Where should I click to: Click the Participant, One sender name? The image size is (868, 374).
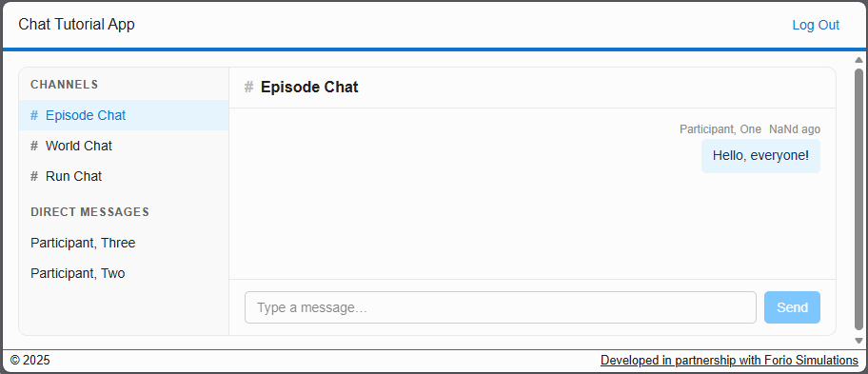[720, 129]
